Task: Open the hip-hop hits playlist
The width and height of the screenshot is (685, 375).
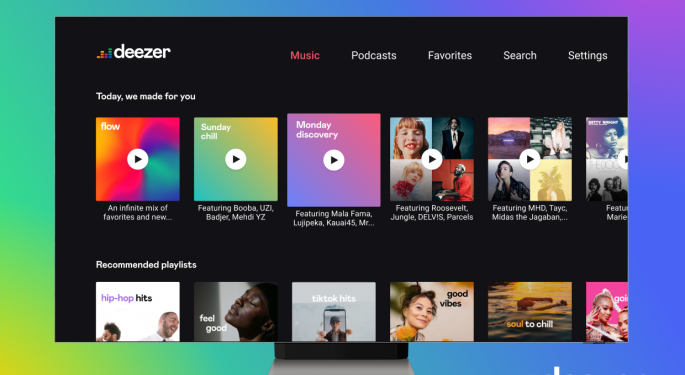Action: [138, 312]
